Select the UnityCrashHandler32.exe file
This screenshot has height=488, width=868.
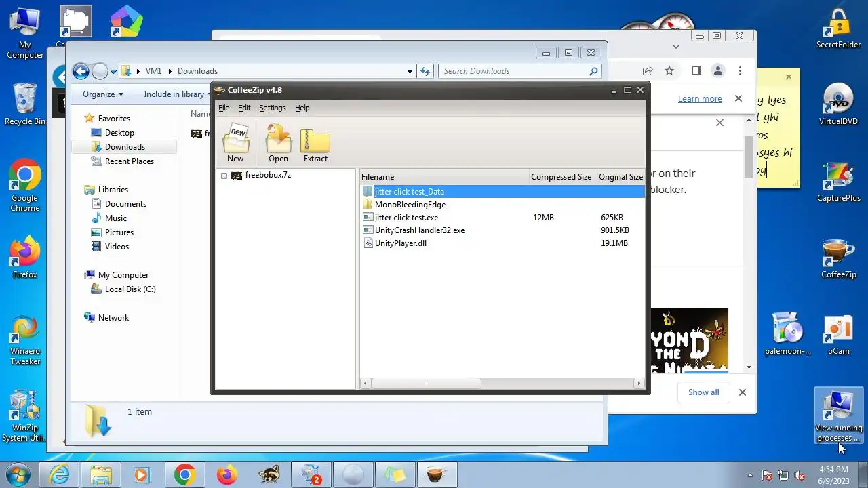[x=502, y=230]
